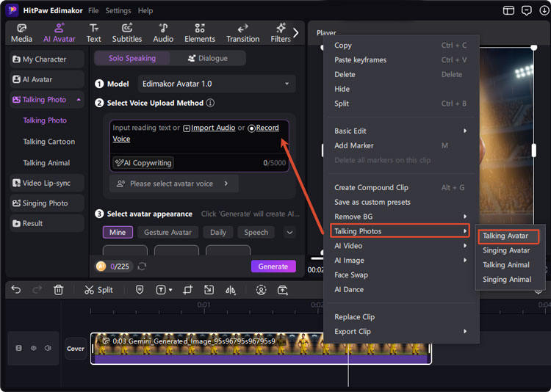551x392 pixels.
Task: Click the info icon beside Select Voice Upload Method
Action: pyautogui.click(x=210, y=103)
